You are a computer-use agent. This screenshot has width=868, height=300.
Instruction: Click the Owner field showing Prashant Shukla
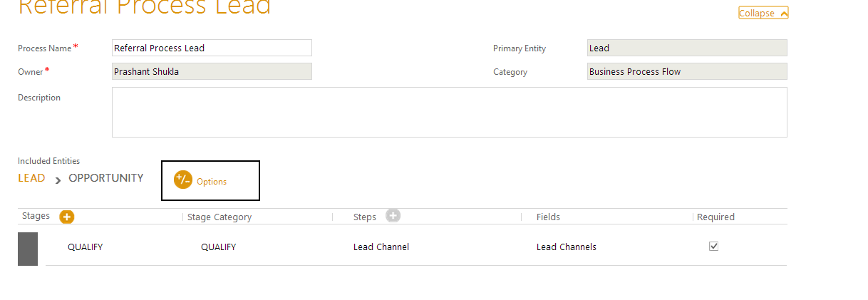[212, 71]
